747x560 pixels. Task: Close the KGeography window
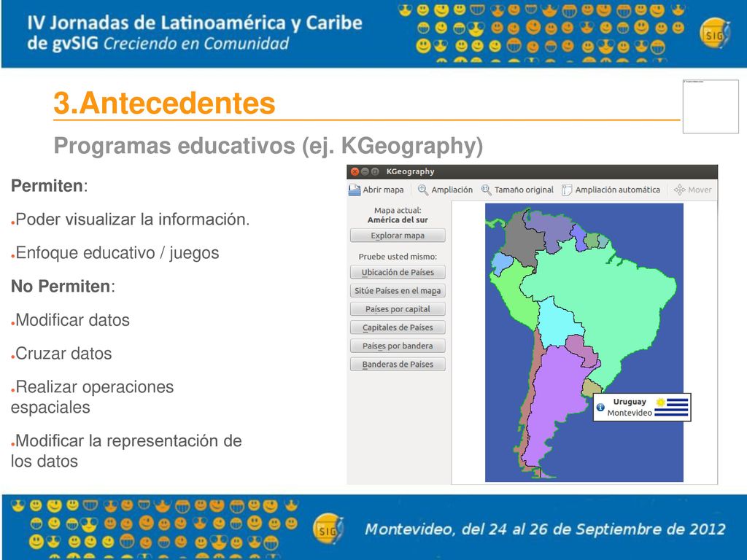(355, 171)
